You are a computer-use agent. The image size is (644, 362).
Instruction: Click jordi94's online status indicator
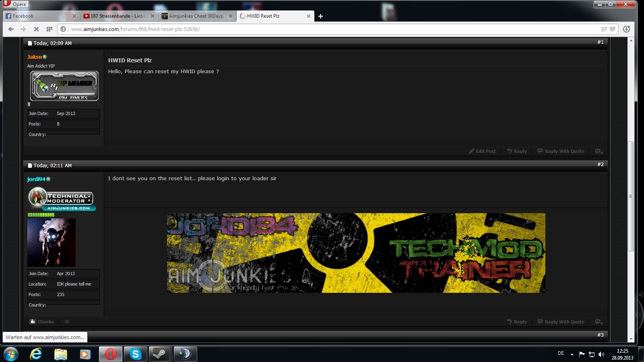[48, 179]
